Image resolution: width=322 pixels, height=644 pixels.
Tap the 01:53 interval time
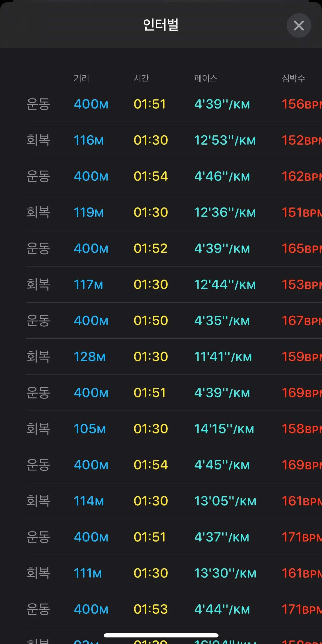coord(150,609)
